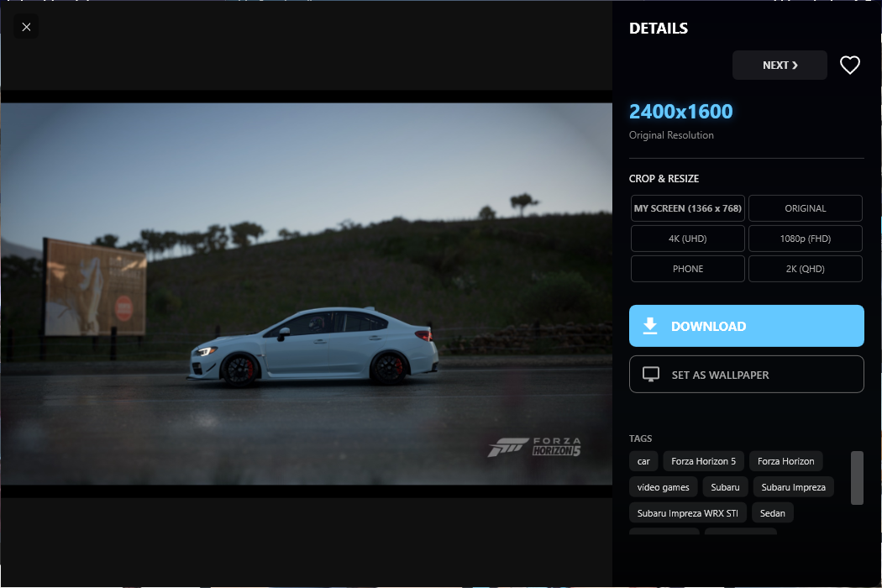Close the wallpaper preview with the X icon
Image resolution: width=882 pixels, height=588 pixels.
[26, 26]
